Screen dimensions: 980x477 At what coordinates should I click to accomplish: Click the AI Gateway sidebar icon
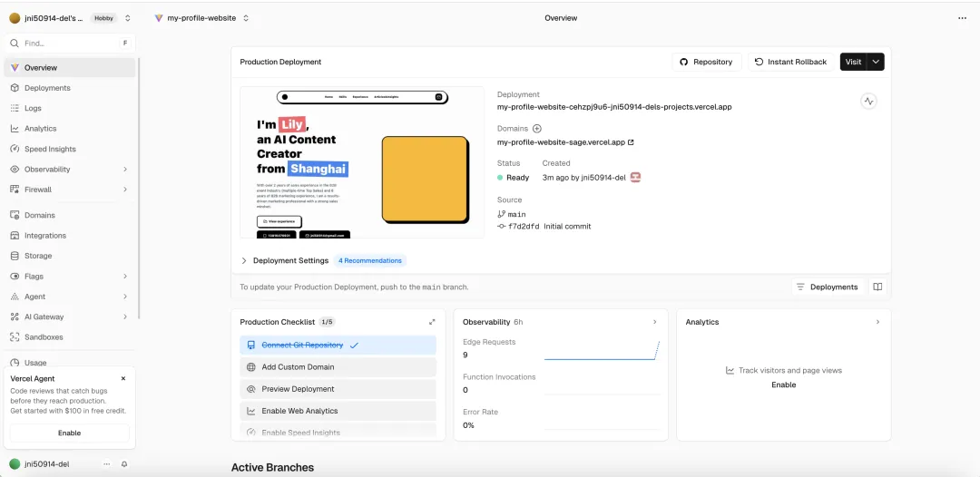[15, 316]
